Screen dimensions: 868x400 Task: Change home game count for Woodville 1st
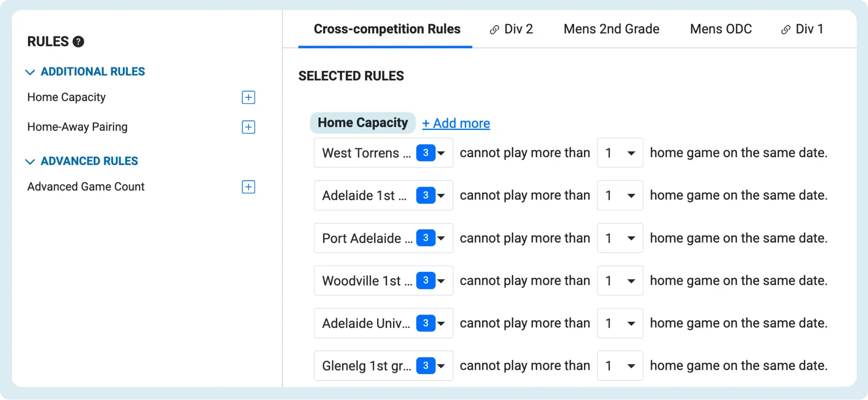click(620, 280)
